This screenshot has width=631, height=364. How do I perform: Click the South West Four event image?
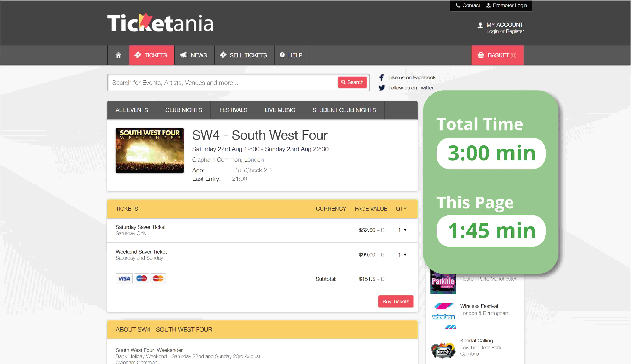click(150, 151)
